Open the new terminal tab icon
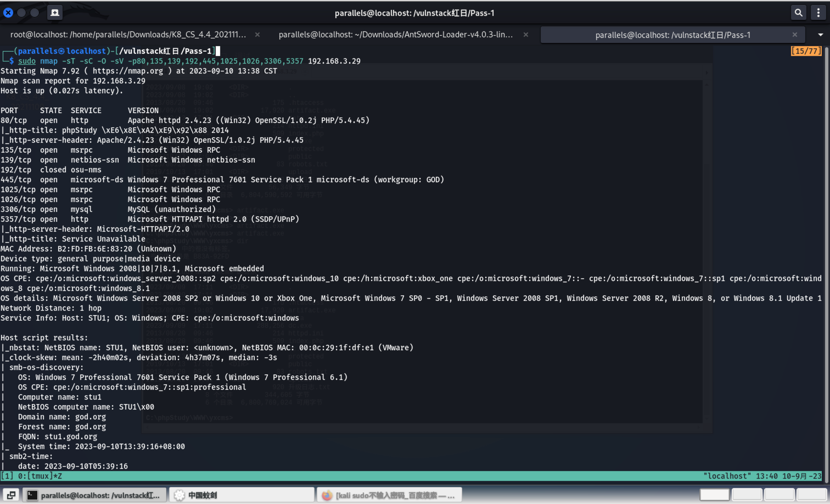 55,13
